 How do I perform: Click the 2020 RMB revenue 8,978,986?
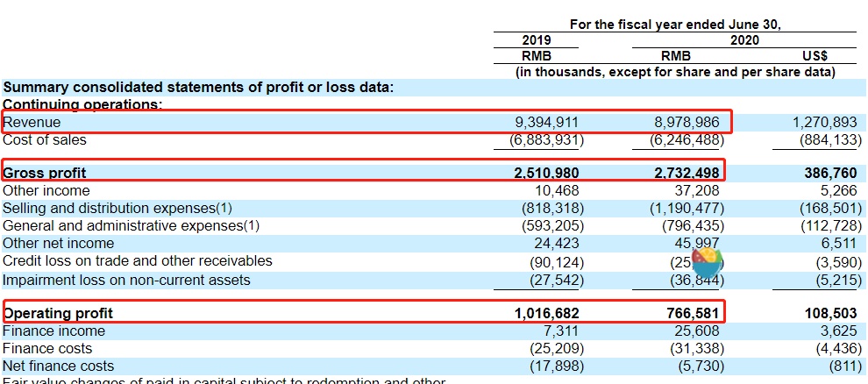pos(687,122)
